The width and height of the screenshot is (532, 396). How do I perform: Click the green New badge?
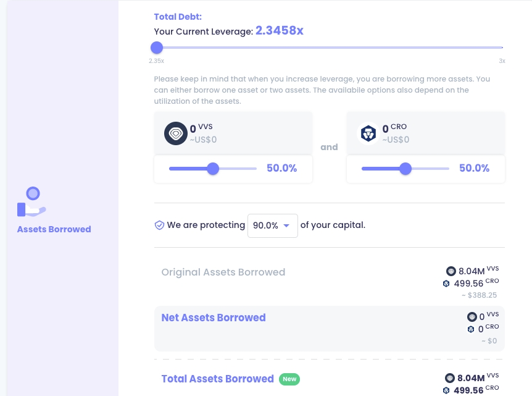point(289,379)
